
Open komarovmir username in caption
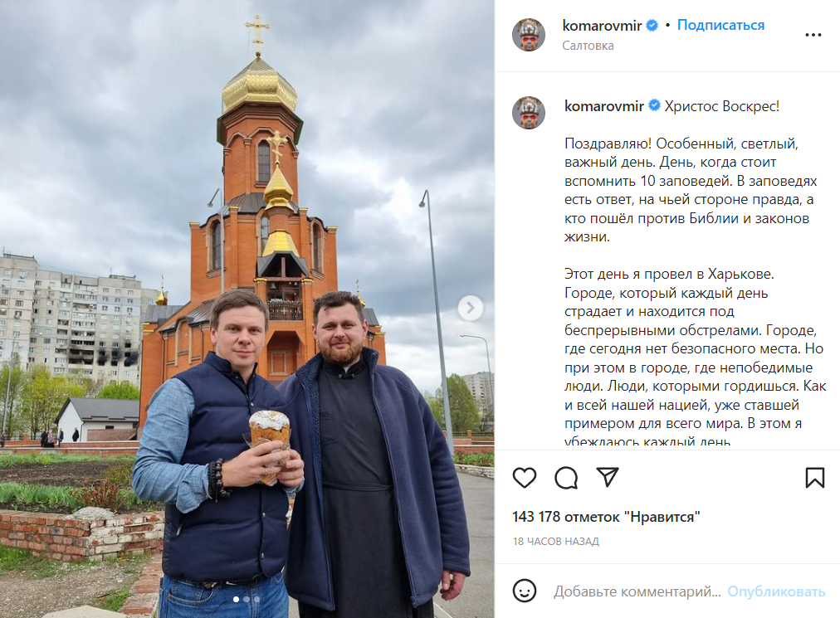(x=604, y=106)
